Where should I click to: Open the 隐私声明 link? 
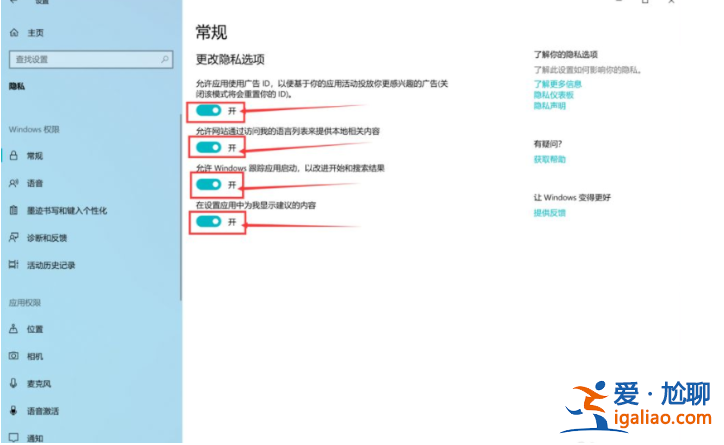(549, 106)
